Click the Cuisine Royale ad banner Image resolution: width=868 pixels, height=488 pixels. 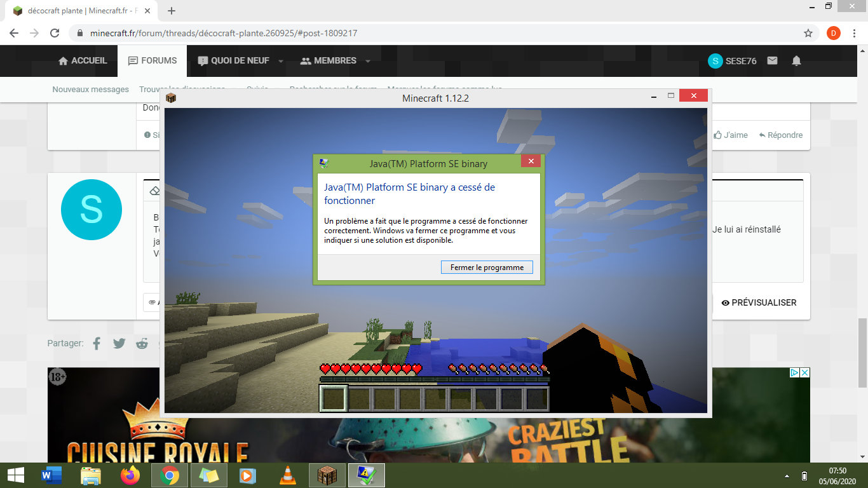coord(429,414)
